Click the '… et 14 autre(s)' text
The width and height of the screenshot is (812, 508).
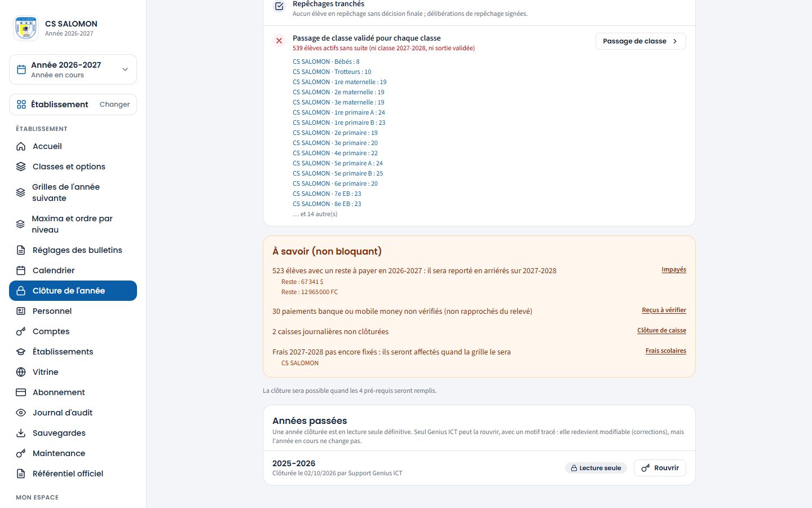(x=315, y=214)
